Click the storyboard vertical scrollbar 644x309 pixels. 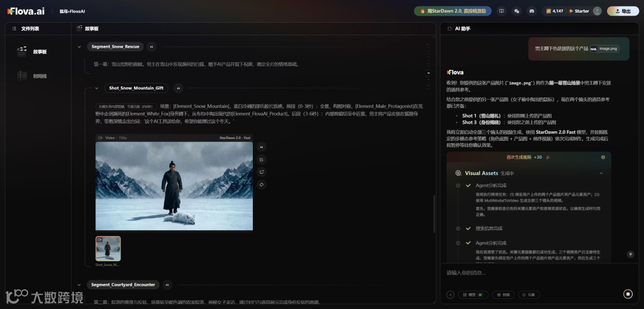434,214
